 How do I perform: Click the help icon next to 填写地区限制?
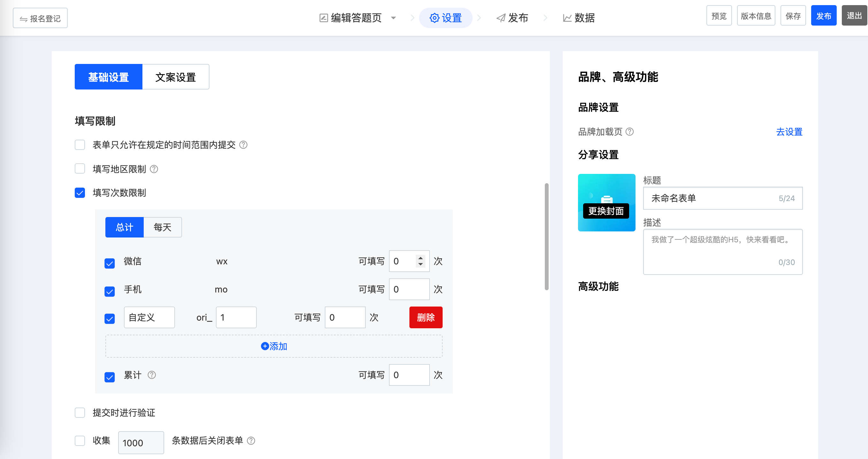point(154,169)
